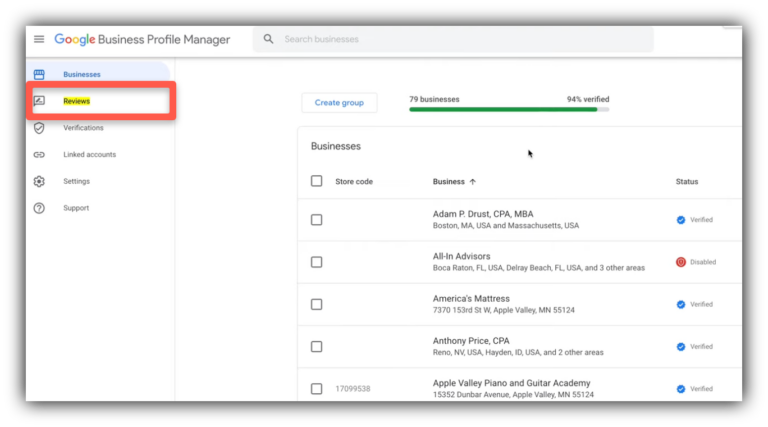The height and width of the screenshot is (427, 768).
Task: Click the Status column header
Action: point(687,182)
